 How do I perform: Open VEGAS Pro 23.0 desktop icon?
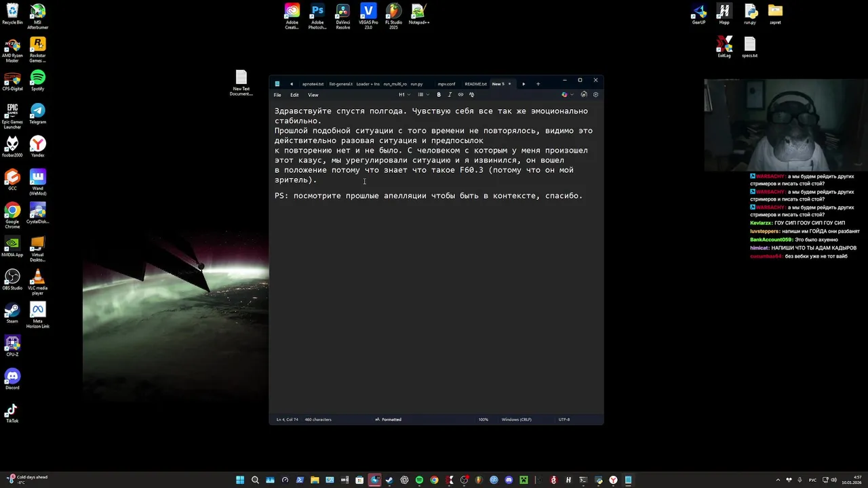tap(368, 17)
